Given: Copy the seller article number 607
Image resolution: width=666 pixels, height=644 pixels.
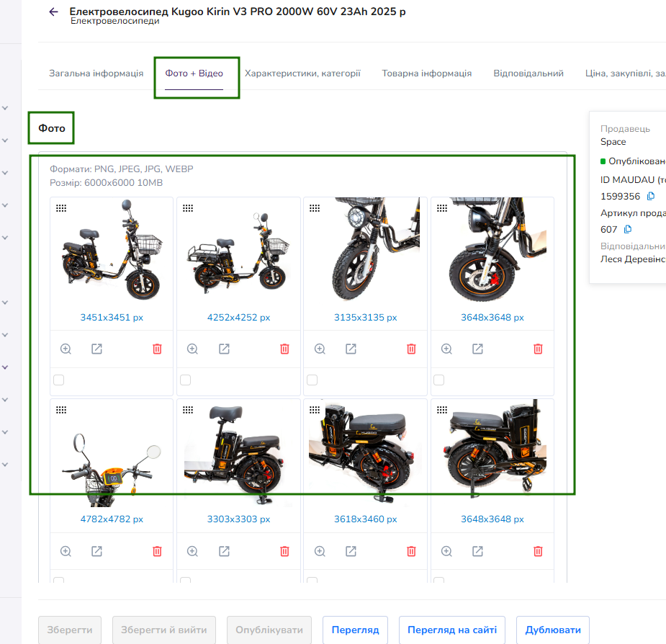Looking at the screenshot, I should coord(627,229).
